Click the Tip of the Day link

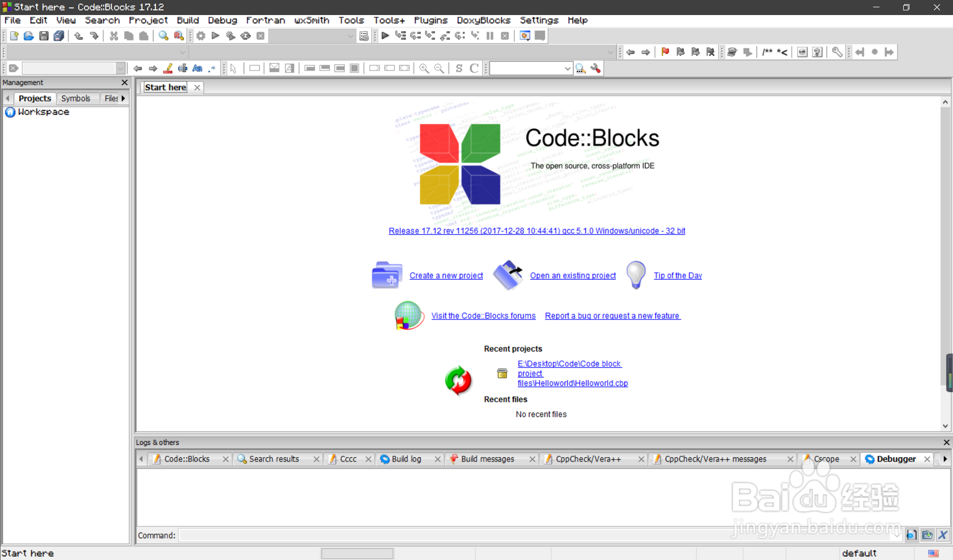pyautogui.click(x=678, y=275)
